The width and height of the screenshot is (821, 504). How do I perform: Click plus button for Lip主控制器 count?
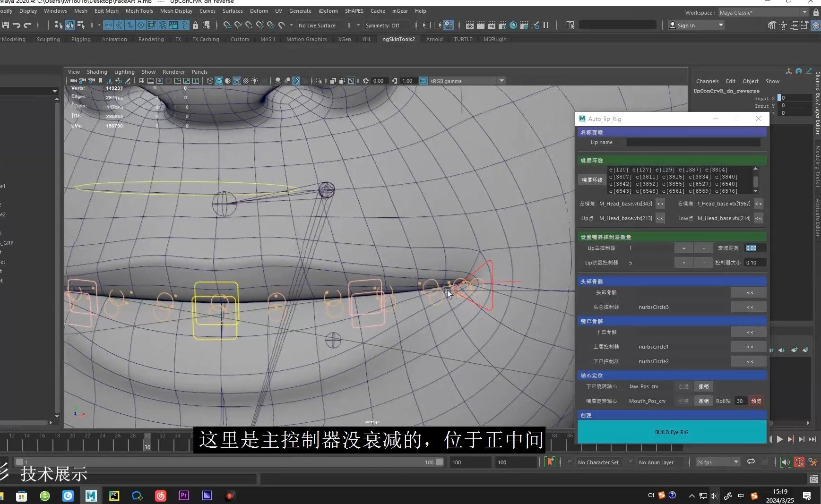683,248
